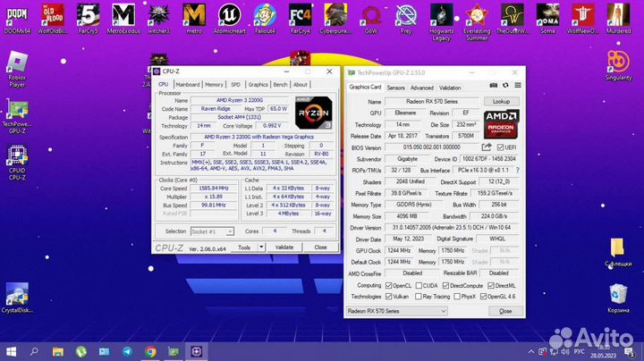Switch to GPU-Z Validation tab
Viewport: 644px width, 361px height.
450,88
